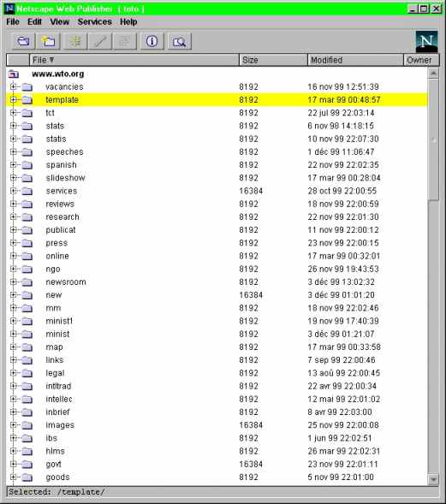Expand the online folder
This screenshot has width=446, height=504.
13,256
